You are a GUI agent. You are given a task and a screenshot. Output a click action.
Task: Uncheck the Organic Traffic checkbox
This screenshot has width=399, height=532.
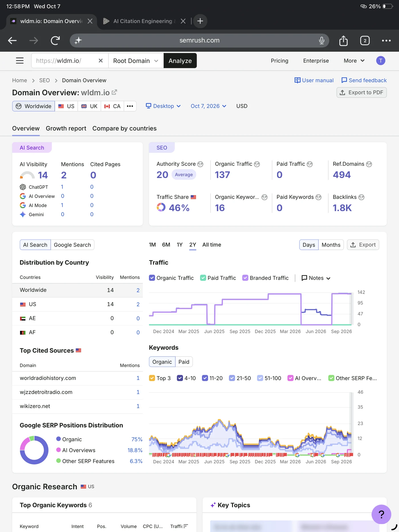click(152, 278)
